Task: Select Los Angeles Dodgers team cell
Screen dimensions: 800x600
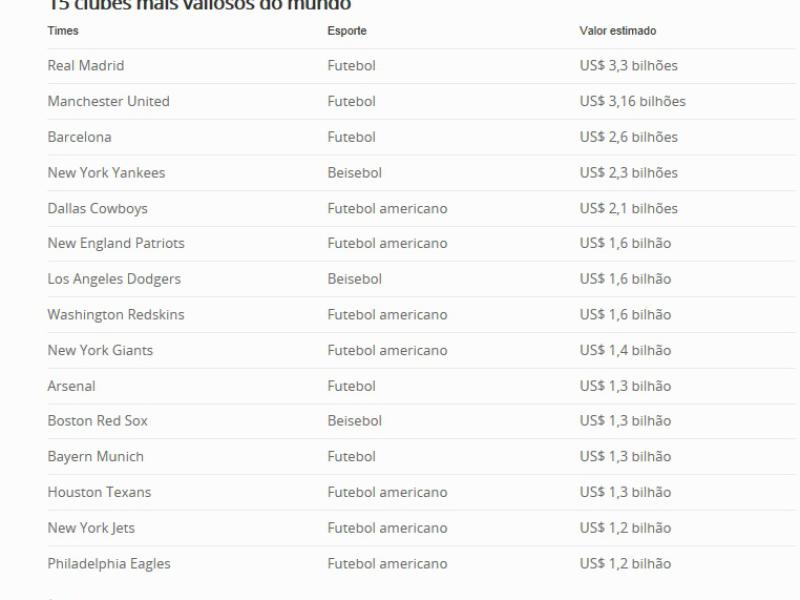Action: pos(114,279)
